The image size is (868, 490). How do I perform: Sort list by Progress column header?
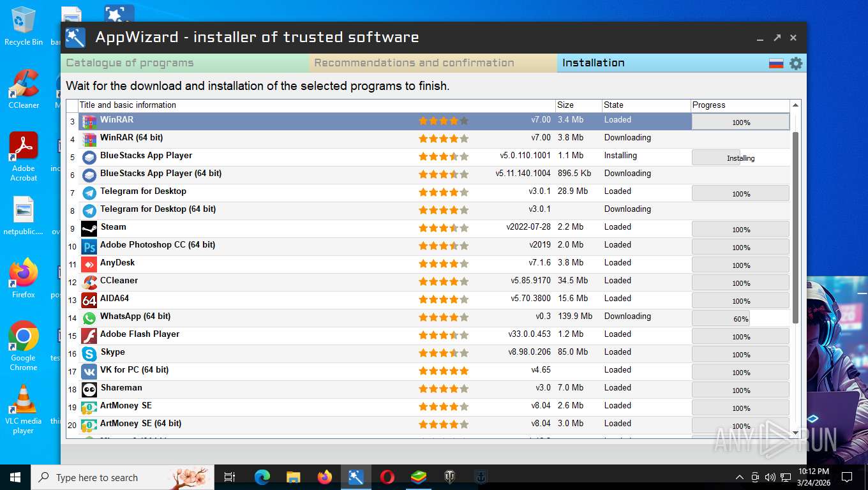[740, 105]
